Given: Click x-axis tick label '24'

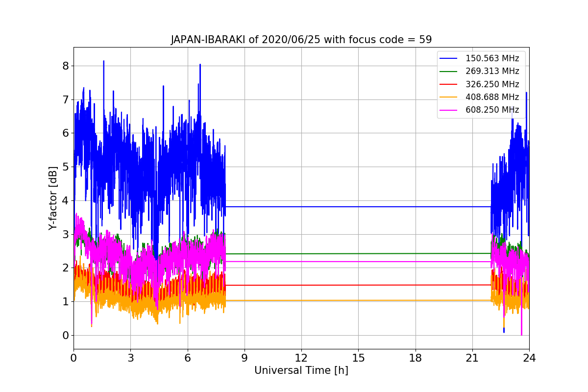Looking at the screenshot, I should pos(529,358).
